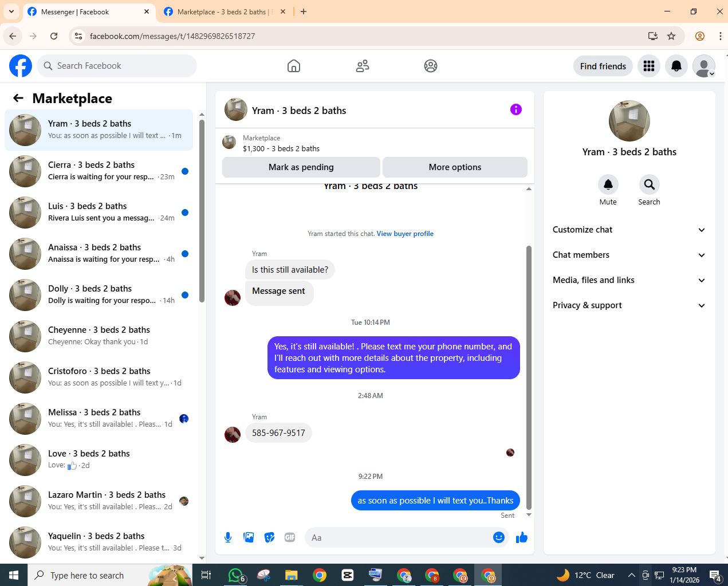Open the Lazaro Martin conversation
The height and width of the screenshot is (586, 728).
pos(99,501)
